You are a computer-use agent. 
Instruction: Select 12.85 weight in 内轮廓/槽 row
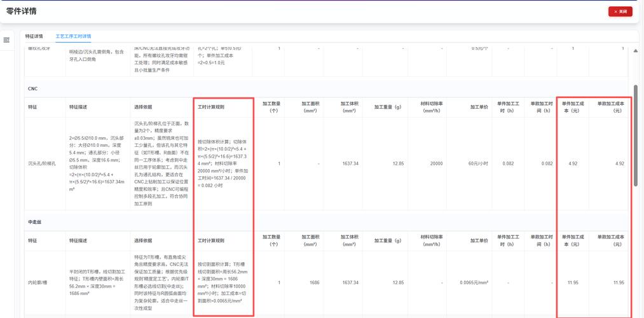(398, 282)
